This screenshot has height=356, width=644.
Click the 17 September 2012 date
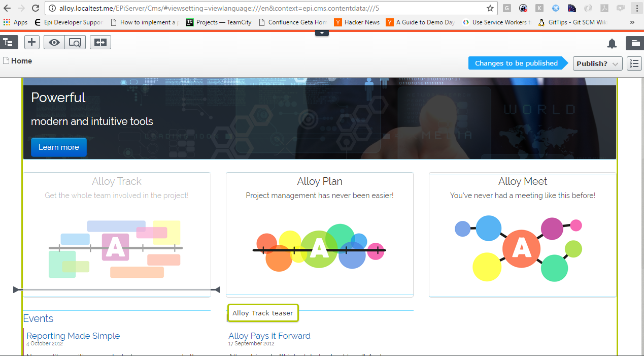[x=250, y=344]
